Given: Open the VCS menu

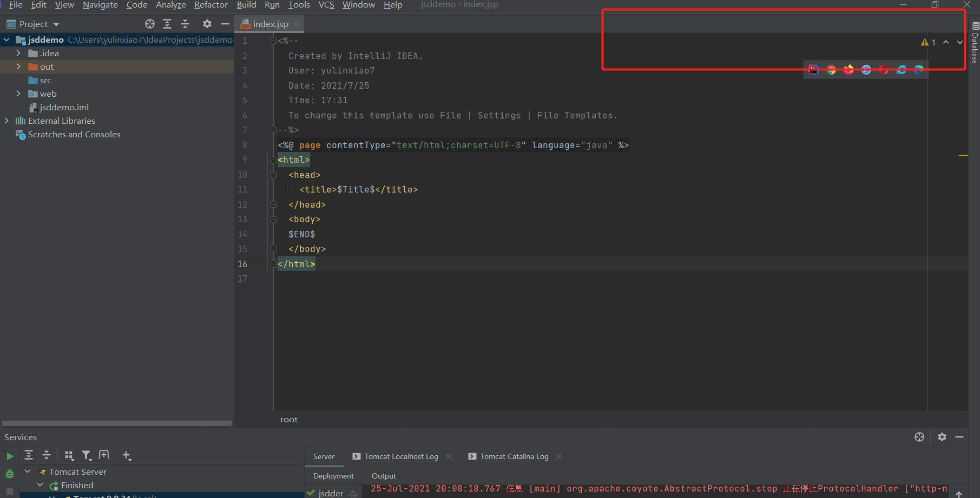Looking at the screenshot, I should (326, 5).
